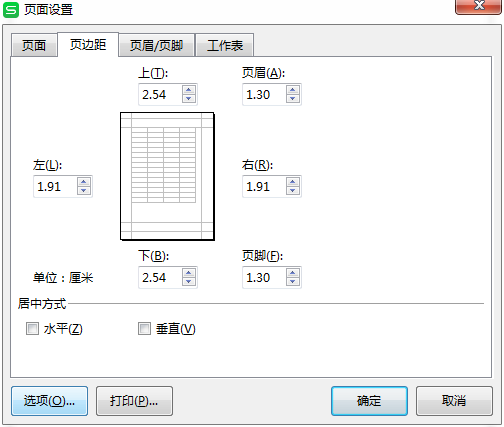Decrease the 左(L) left margin

tap(84, 191)
